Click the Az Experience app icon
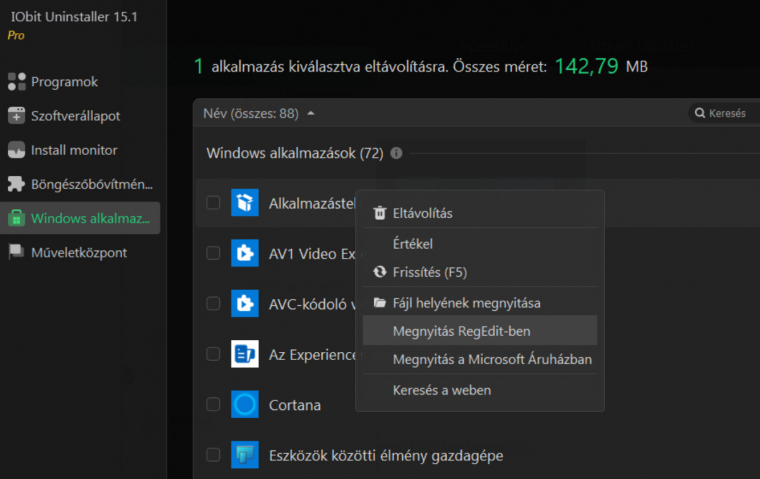 (x=245, y=354)
